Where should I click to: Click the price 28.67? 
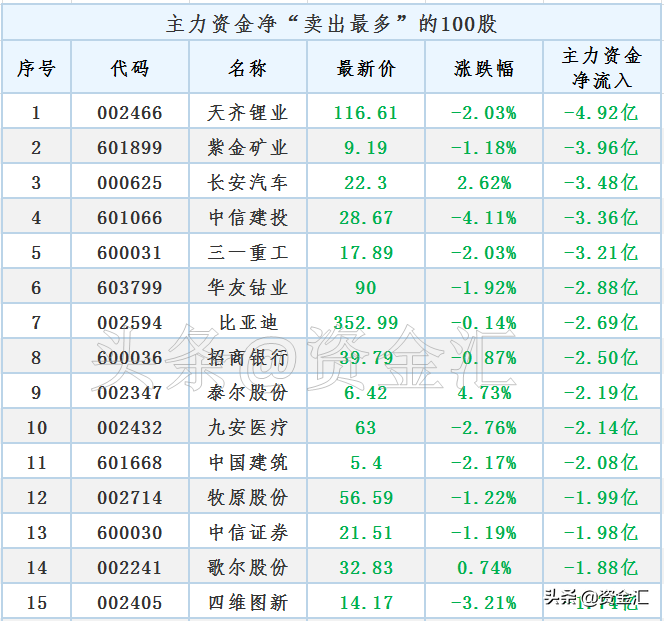[366, 218]
